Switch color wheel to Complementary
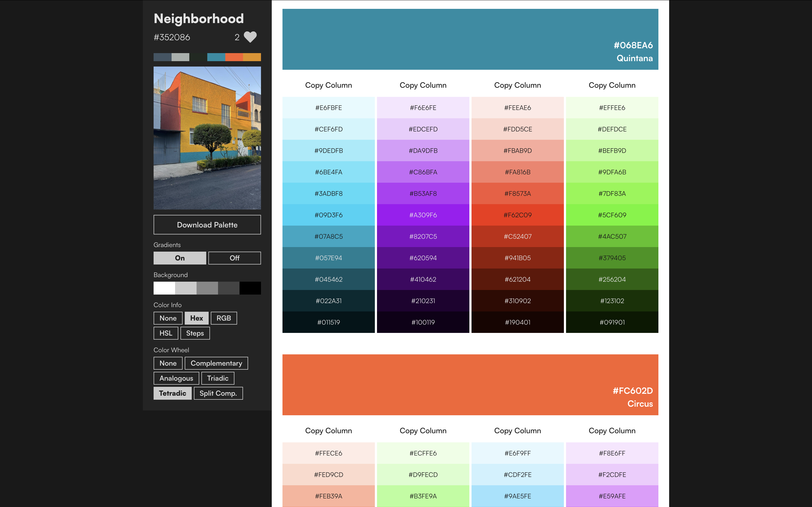812x507 pixels. (x=216, y=363)
